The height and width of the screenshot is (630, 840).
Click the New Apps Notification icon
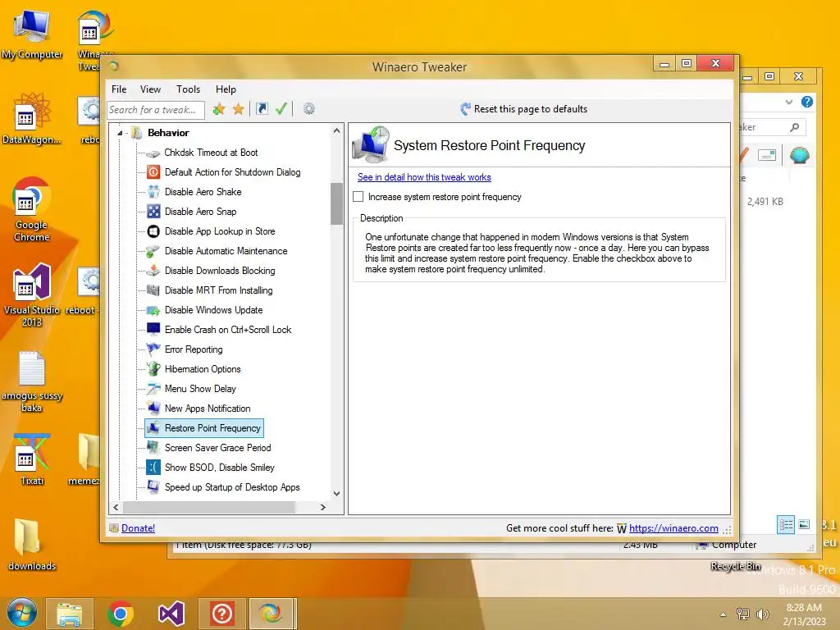(153, 409)
